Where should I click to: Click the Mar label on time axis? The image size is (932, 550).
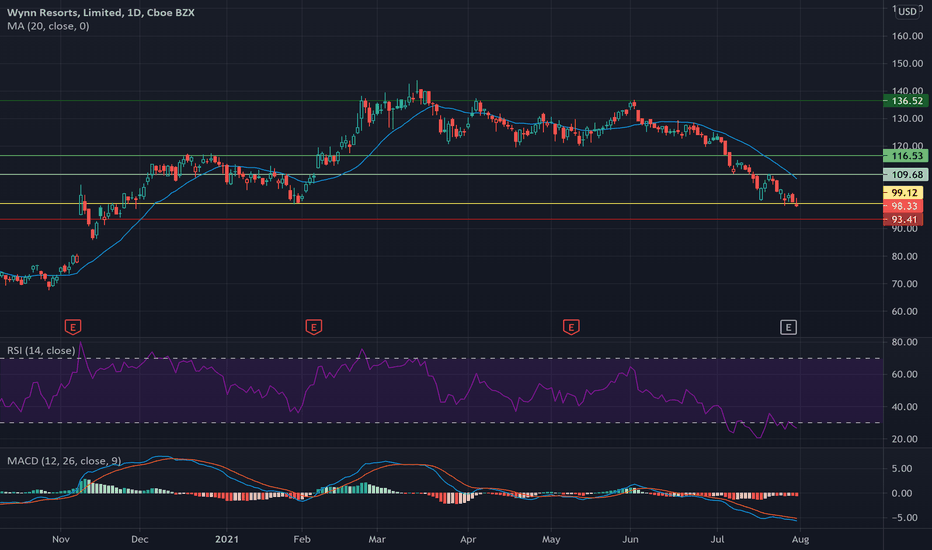pyautogui.click(x=377, y=539)
